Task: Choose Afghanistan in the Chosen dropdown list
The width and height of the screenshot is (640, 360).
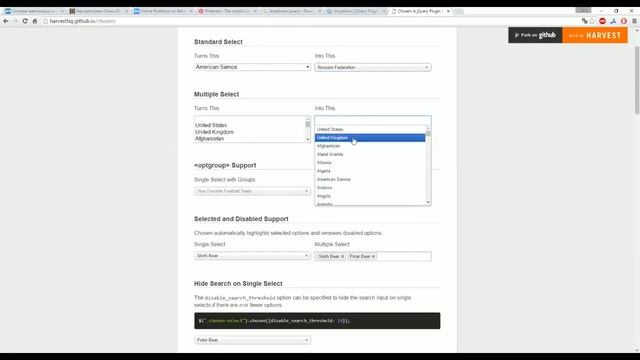Action: (x=370, y=146)
